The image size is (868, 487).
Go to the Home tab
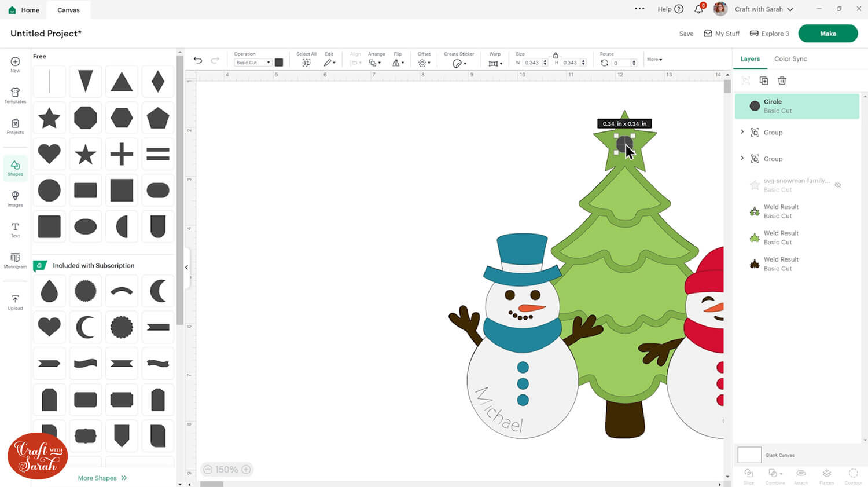[24, 10]
